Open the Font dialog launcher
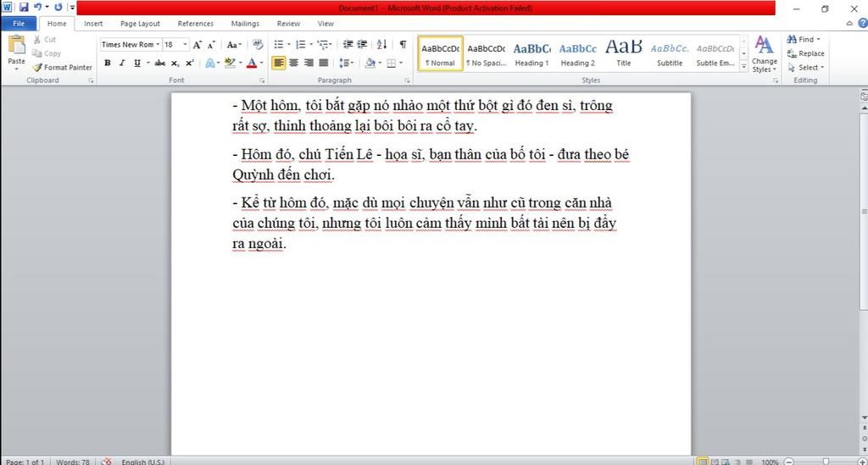The image size is (868, 465). (262, 80)
